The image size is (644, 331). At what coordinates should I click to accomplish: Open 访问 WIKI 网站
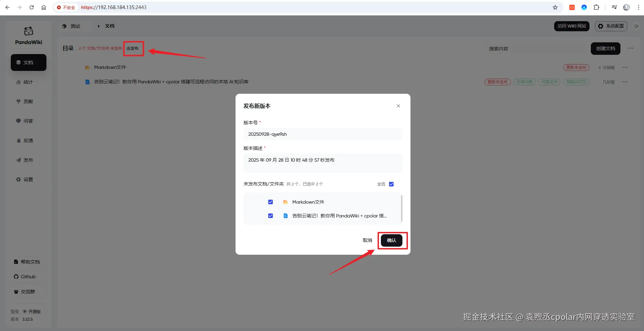pos(572,26)
